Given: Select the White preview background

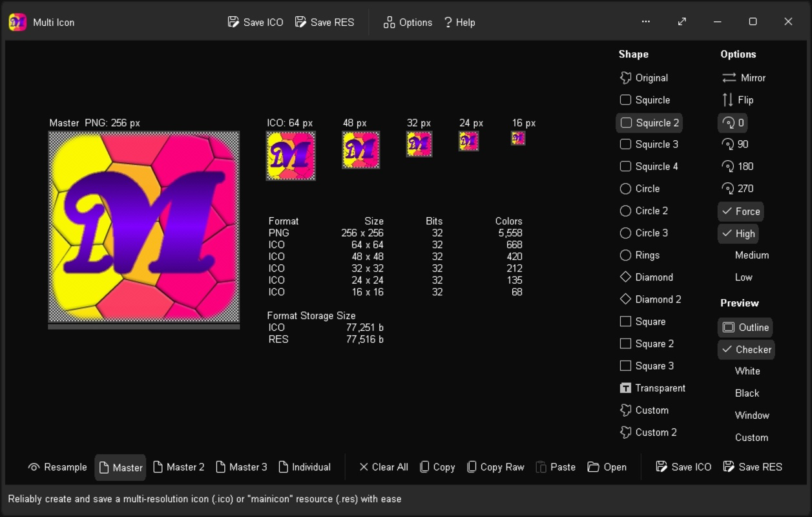Looking at the screenshot, I should [x=747, y=371].
